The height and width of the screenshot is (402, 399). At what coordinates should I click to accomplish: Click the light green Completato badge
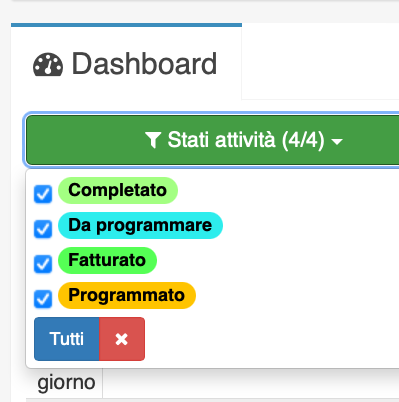pos(118,190)
